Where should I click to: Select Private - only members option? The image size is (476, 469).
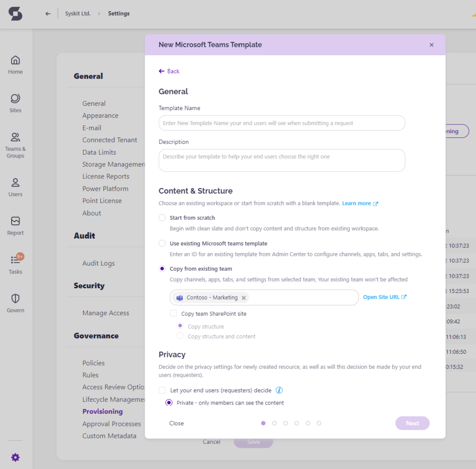click(169, 403)
